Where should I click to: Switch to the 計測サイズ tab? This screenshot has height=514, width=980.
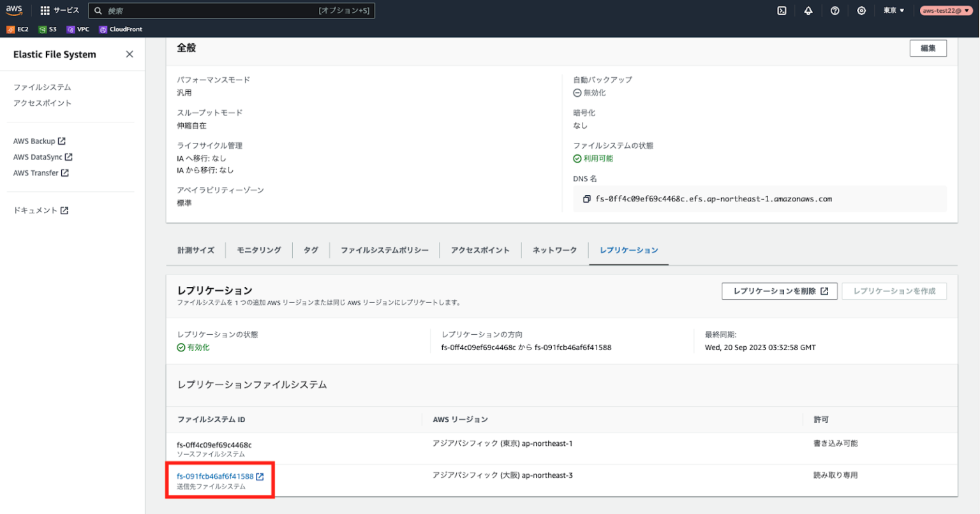[196, 250]
